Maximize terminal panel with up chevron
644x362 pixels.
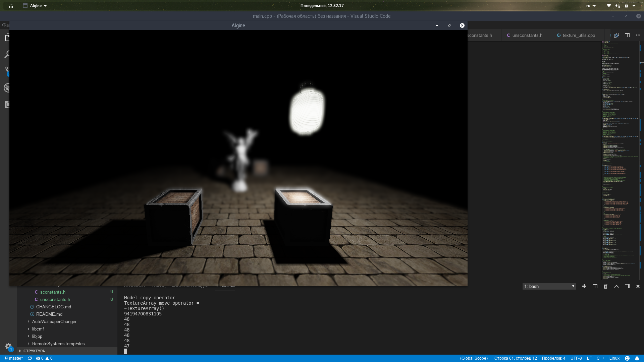[616, 286]
